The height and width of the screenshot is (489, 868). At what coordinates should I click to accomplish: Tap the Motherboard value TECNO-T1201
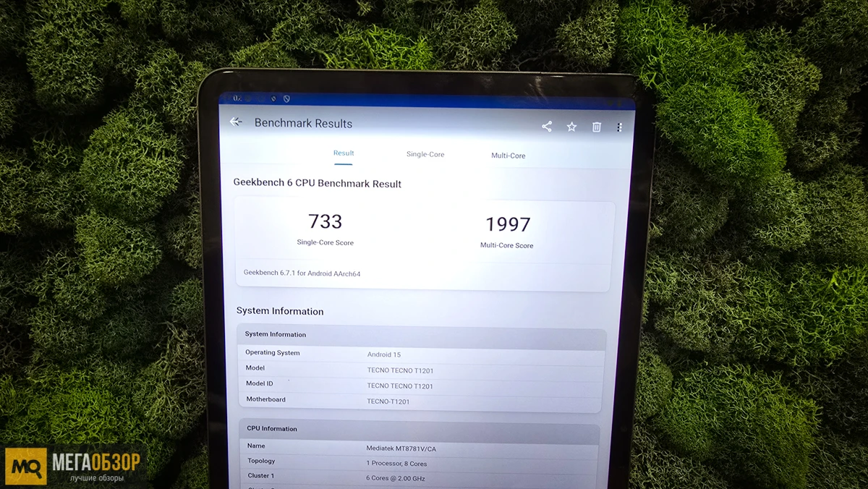coord(388,401)
